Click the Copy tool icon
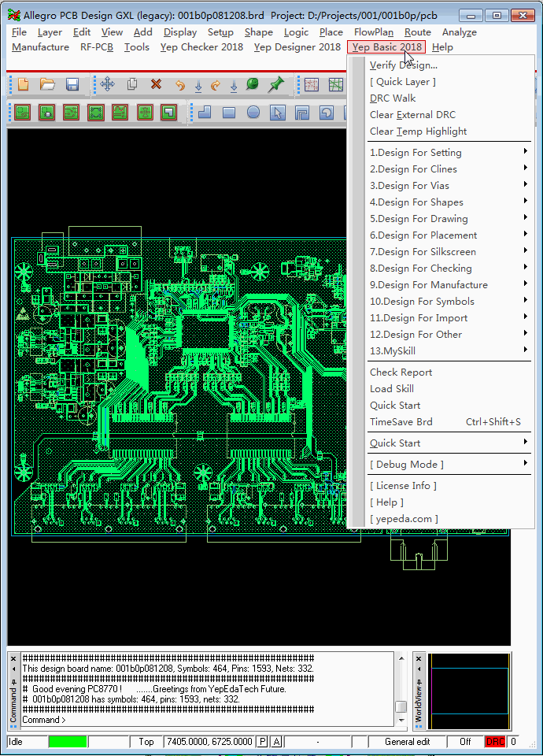 [x=132, y=84]
